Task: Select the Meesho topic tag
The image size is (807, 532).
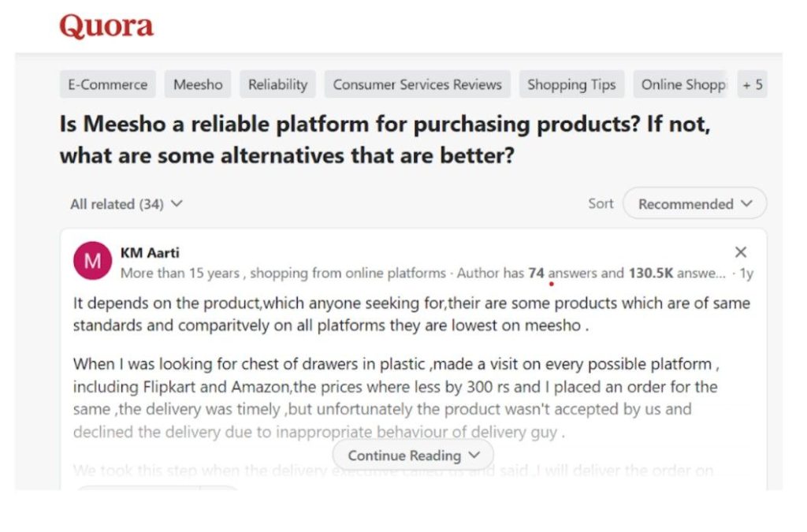Action: pyautogui.click(x=197, y=84)
